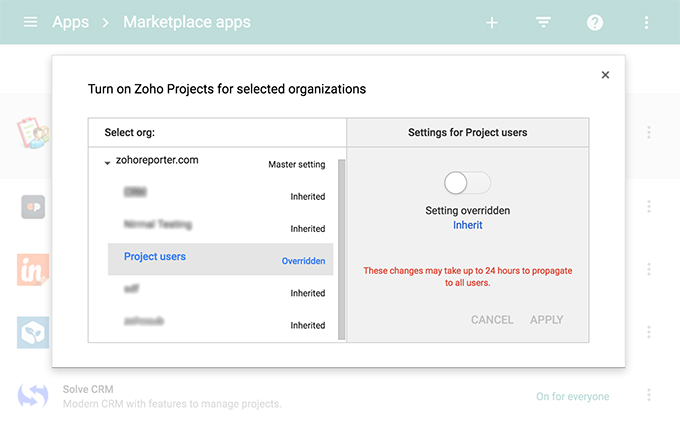680x434 pixels.
Task: Collapse the zohoreporter.com org tree
Action: click(x=107, y=163)
